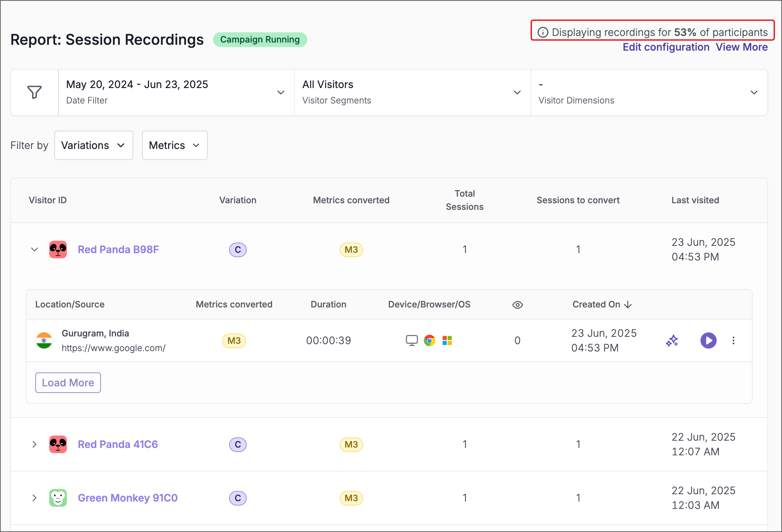
Task: Open the Variations filter dropdown
Action: tap(94, 145)
